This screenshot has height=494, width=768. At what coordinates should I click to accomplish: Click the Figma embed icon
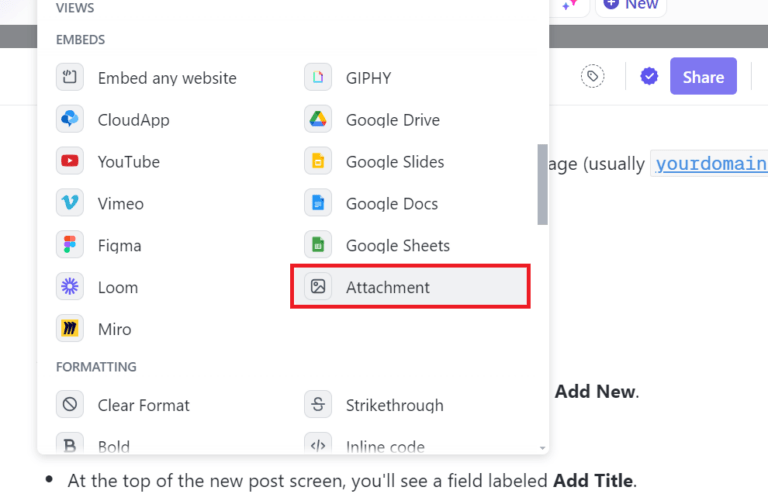point(69,246)
